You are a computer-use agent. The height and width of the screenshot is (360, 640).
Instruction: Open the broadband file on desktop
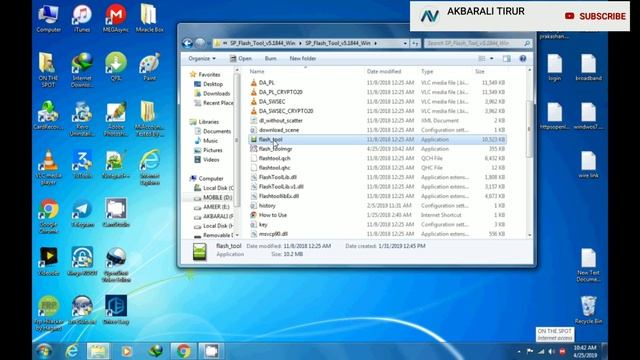point(589,67)
